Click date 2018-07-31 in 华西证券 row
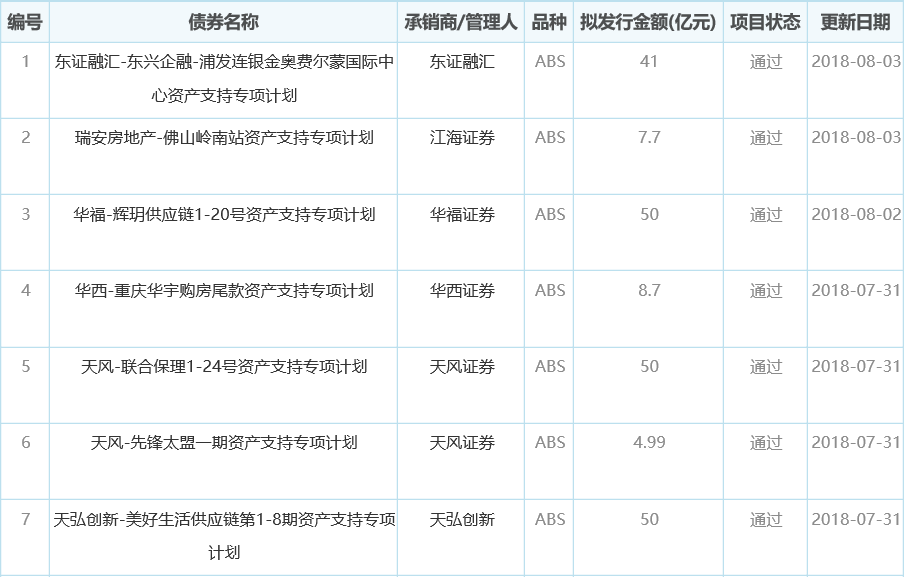 pyautogui.click(x=856, y=290)
